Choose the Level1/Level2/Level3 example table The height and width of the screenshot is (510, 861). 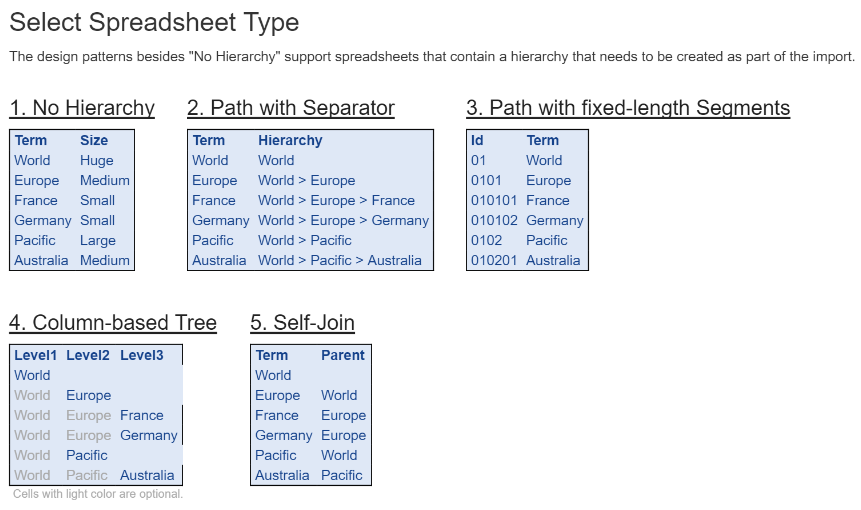(96, 415)
